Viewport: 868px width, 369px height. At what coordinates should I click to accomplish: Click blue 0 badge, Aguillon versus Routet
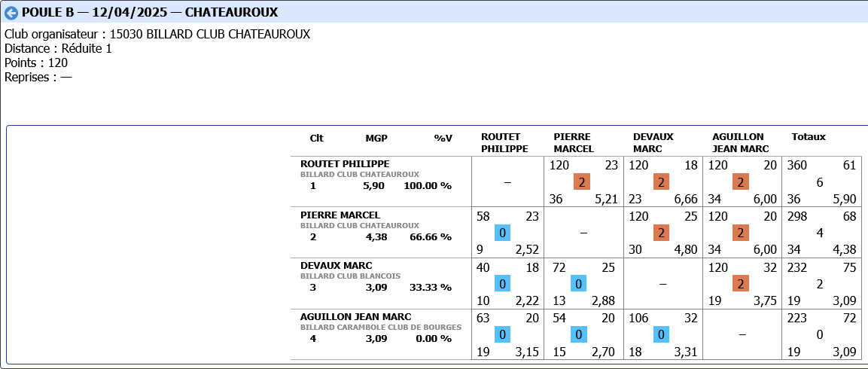tap(502, 334)
